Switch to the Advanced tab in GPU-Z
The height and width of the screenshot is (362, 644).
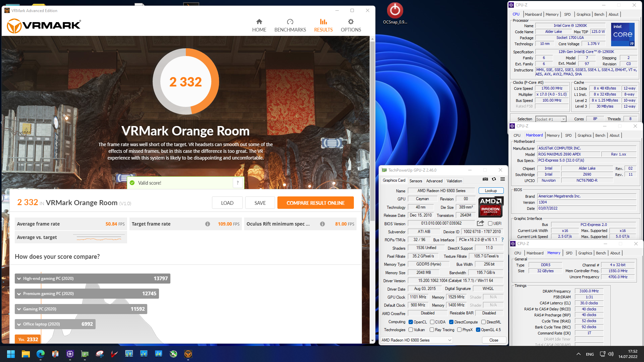pyautogui.click(x=434, y=181)
